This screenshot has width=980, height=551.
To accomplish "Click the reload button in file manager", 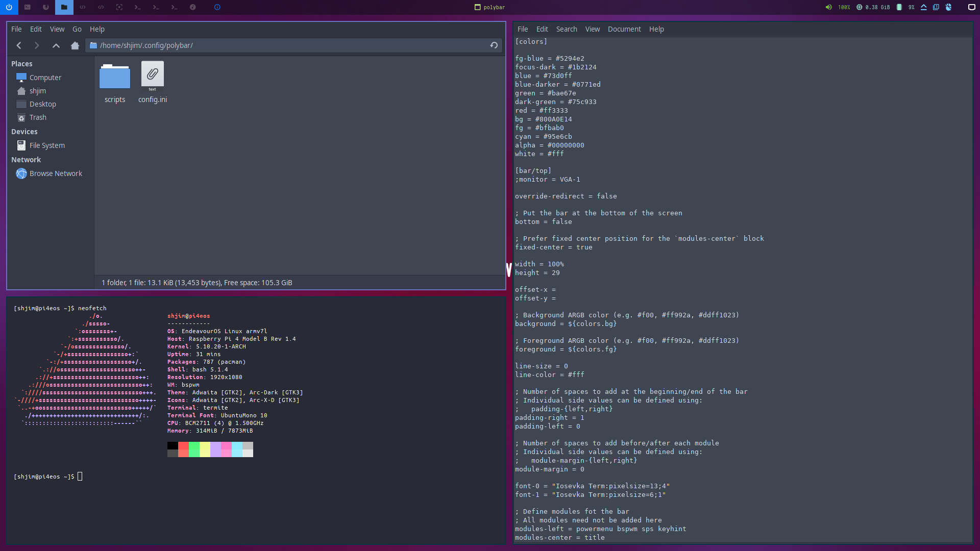I will [494, 45].
